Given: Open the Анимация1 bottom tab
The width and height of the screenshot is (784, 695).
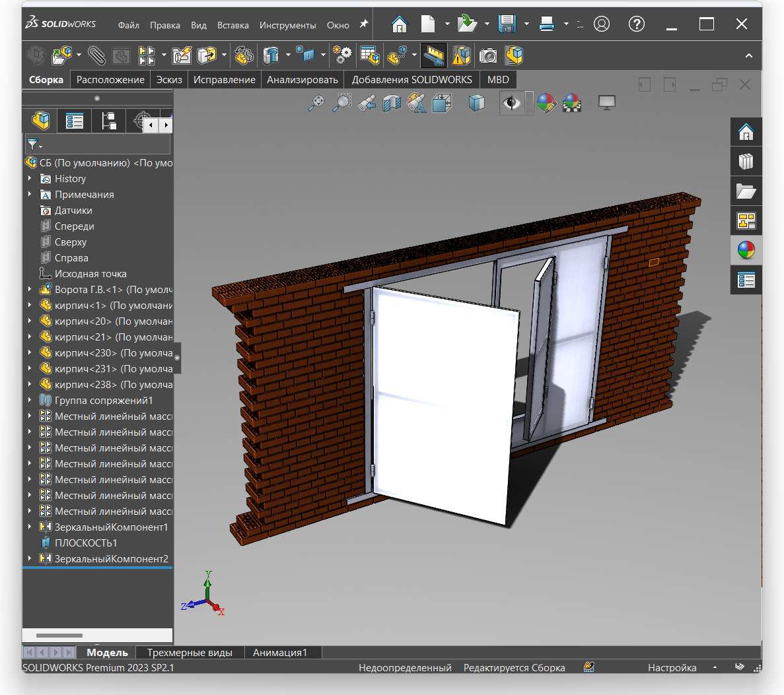Looking at the screenshot, I should [279, 652].
